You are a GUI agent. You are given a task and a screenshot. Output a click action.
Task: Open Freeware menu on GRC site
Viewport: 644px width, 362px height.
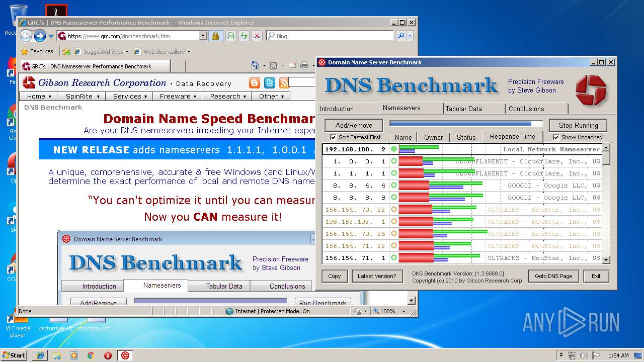coord(178,96)
